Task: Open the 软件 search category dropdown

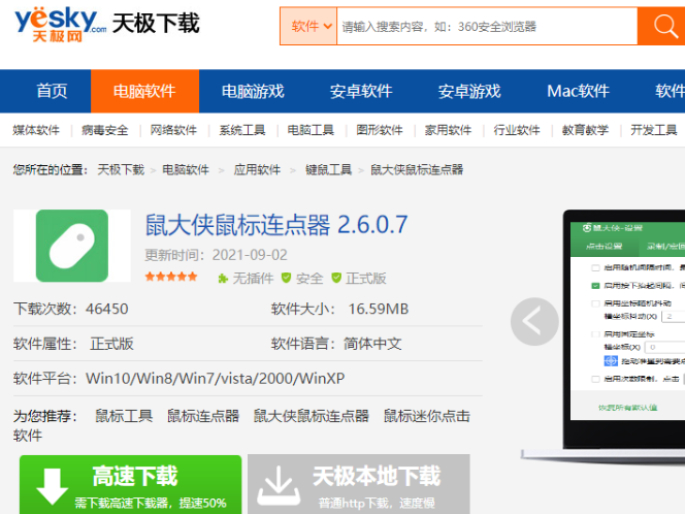Action: 308,26
